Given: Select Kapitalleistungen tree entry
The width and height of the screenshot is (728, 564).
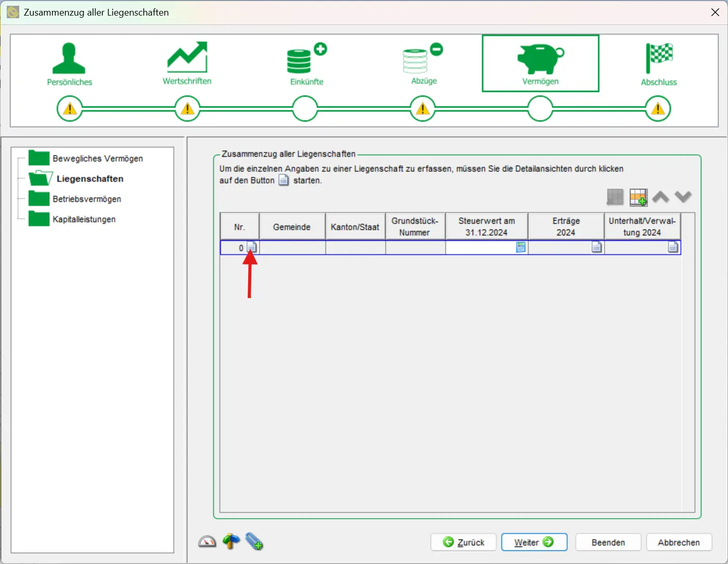Looking at the screenshot, I should [84, 219].
